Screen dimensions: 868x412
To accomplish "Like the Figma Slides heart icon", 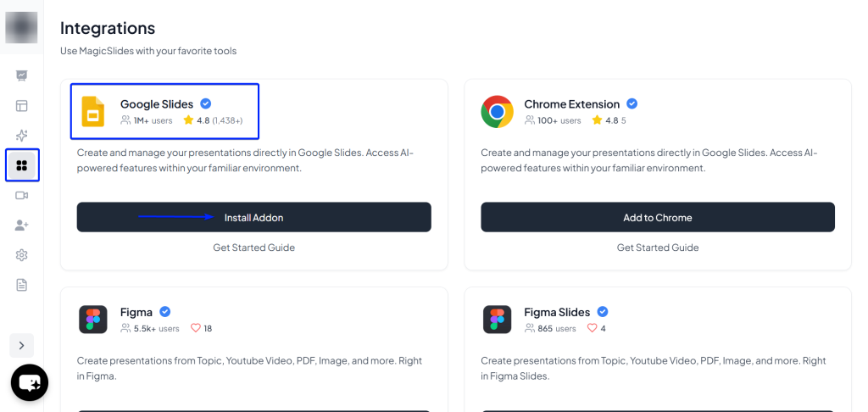I will (x=592, y=328).
